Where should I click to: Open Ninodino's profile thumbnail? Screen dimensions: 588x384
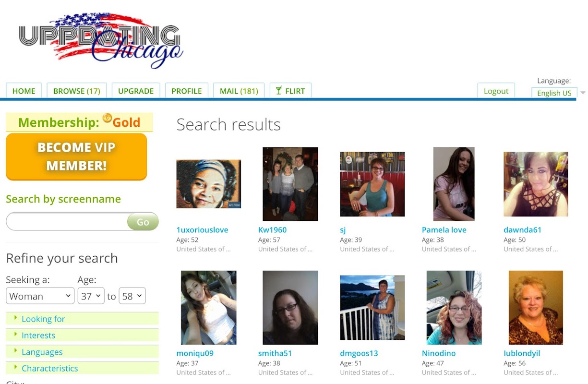[454, 307]
